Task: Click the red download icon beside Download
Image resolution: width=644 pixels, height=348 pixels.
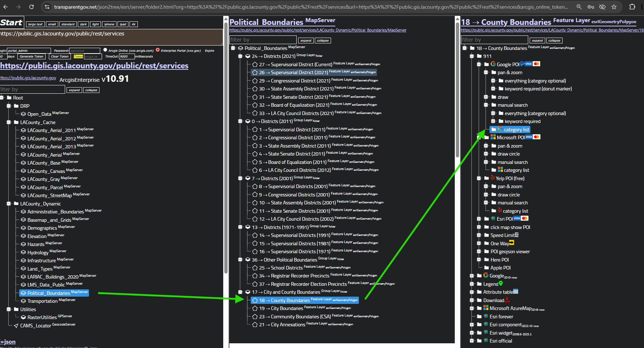Action: click(x=507, y=300)
